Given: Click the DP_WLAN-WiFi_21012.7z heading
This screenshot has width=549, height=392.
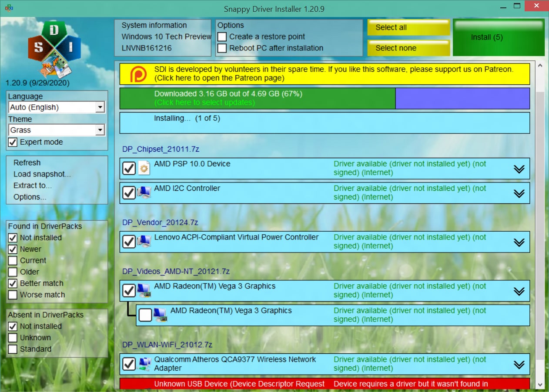Looking at the screenshot, I should coord(167,345).
